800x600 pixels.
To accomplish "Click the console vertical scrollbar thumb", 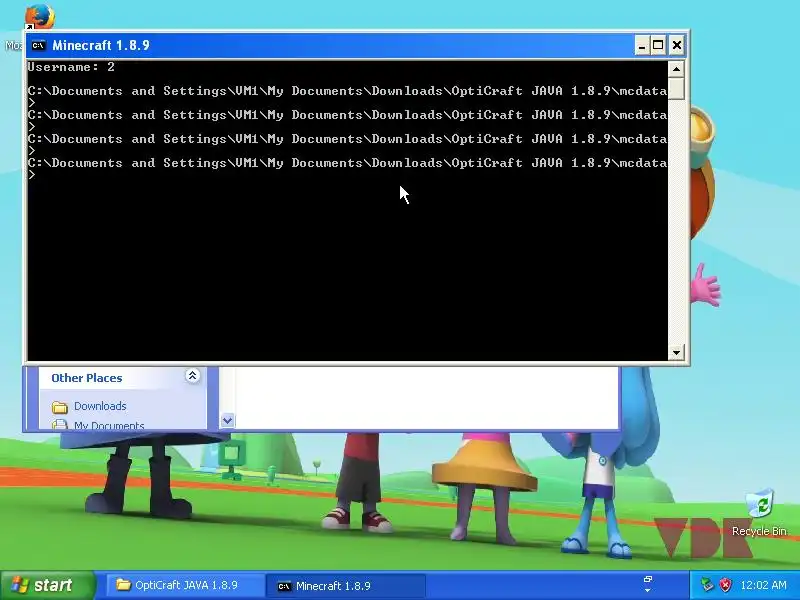I will click(x=676, y=89).
